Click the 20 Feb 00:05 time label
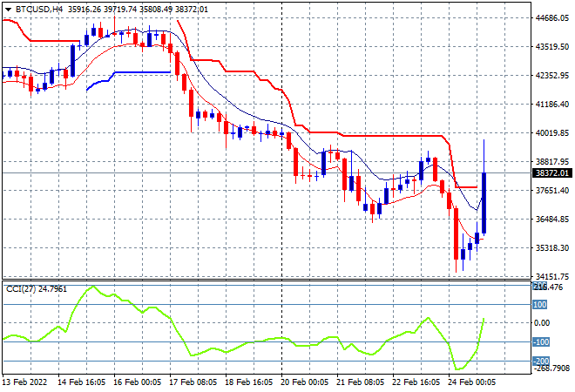 pyautogui.click(x=304, y=382)
